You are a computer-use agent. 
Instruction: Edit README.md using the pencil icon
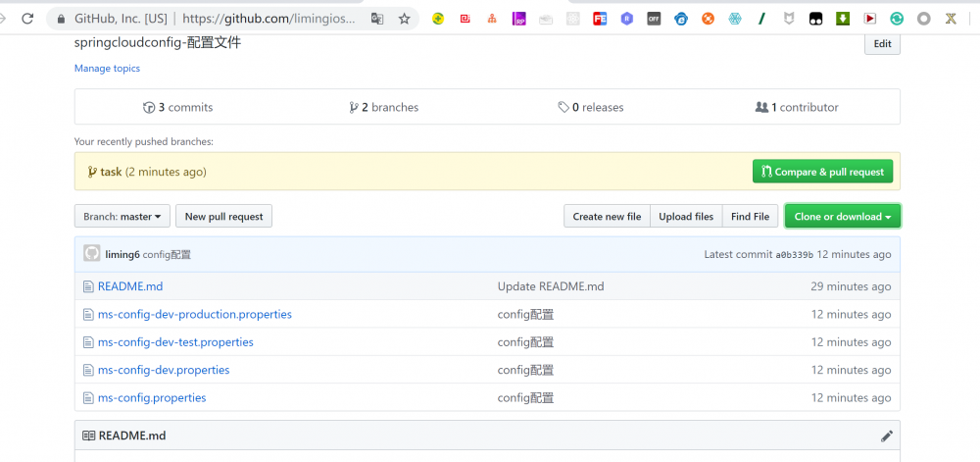886,436
